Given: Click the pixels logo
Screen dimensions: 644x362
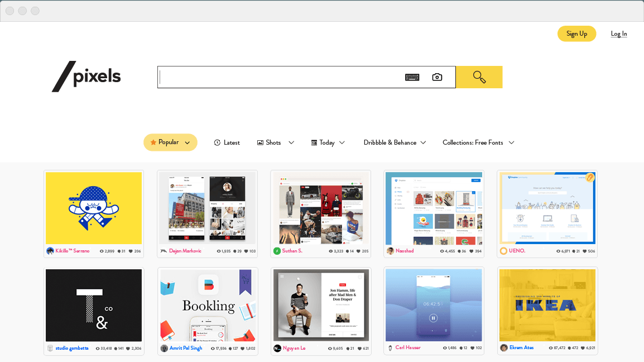Looking at the screenshot, I should (x=86, y=77).
